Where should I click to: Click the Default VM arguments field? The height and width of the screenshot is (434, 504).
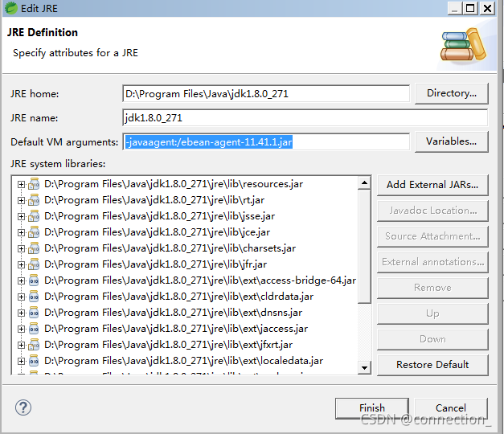pos(266,141)
